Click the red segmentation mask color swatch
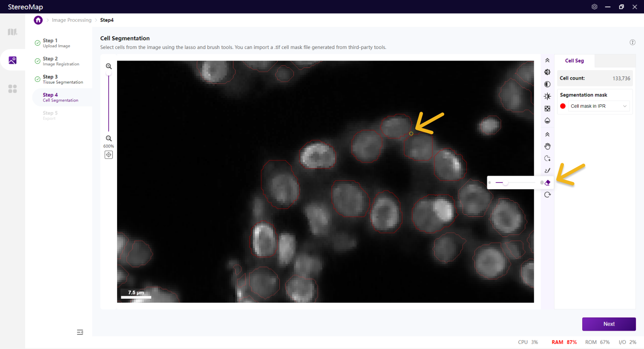The width and height of the screenshot is (644, 349). pyautogui.click(x=563, y=106)
